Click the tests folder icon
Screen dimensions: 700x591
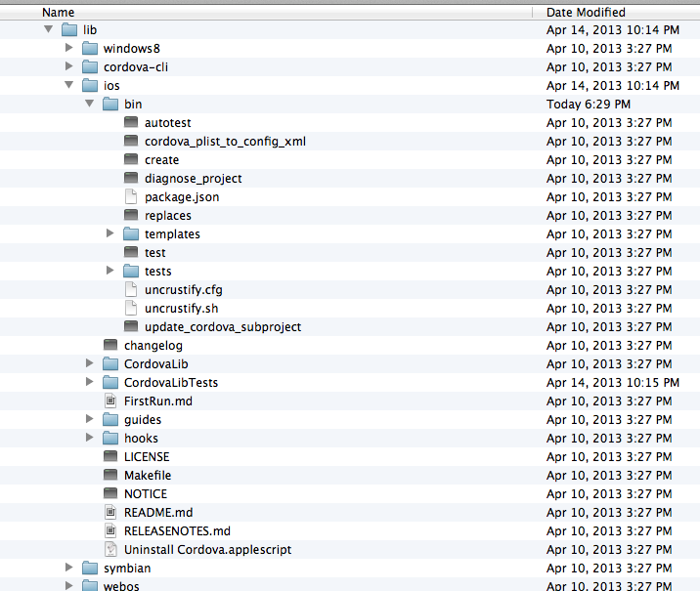point(131,271)
